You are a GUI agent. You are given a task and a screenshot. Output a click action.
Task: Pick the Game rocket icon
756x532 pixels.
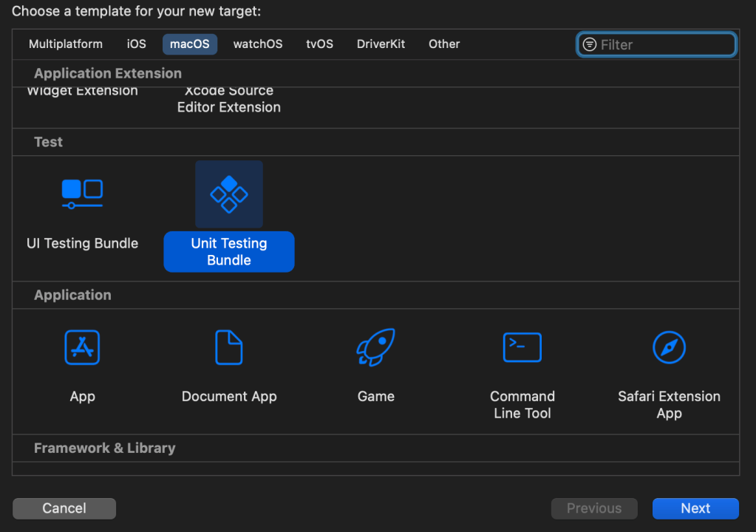pyautogui.click(x=375, y=347)
